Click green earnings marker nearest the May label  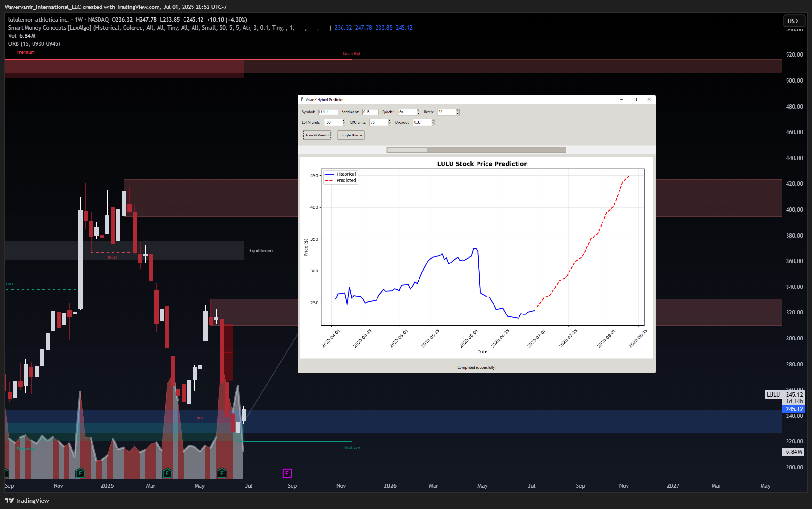pos(222,473)
